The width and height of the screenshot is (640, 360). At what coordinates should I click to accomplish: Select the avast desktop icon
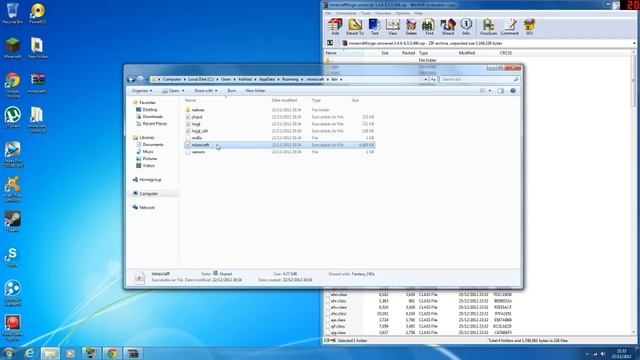click(x=12, y=189)
